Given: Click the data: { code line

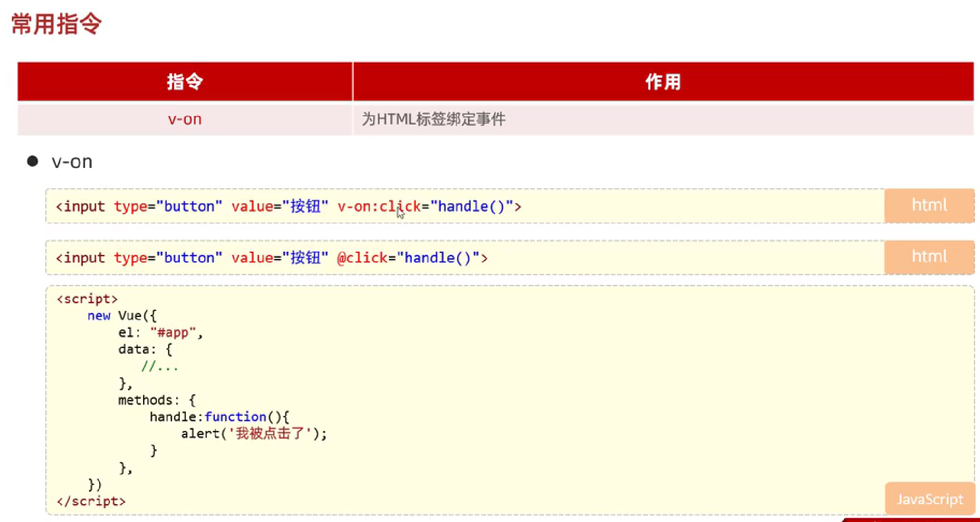Looking at the screenshot, I should point(146,350).
